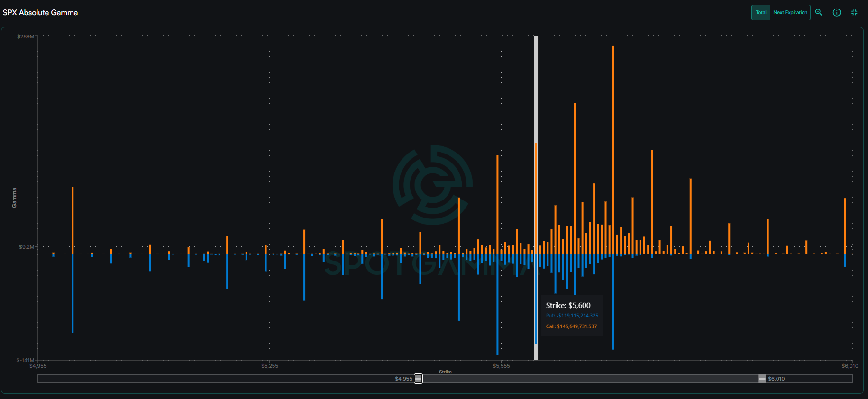Switch to Next Expiration view
Viewport: 868px width, 399px height.
click(x=790, y=12)
